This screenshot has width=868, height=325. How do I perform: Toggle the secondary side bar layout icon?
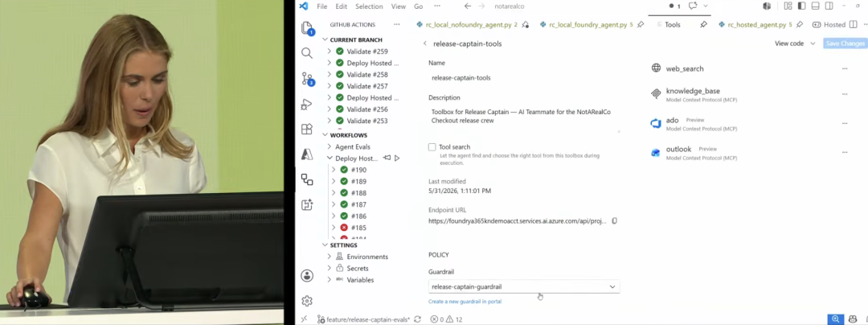(829, 6)
